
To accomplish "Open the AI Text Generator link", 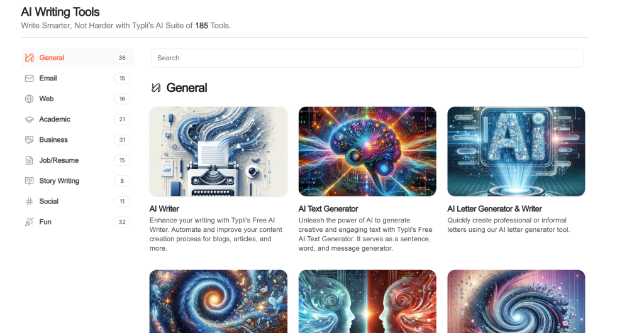I will coord(328,209).
